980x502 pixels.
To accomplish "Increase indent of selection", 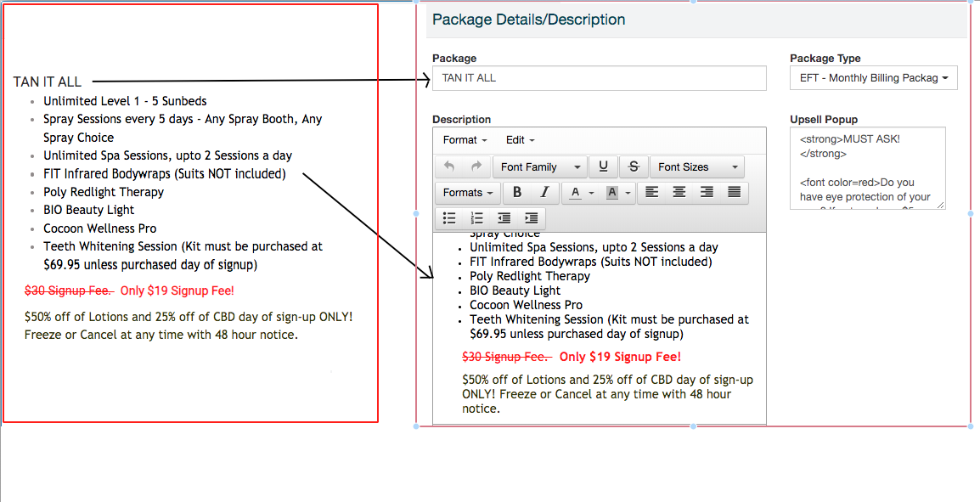I will pos(532,218).
